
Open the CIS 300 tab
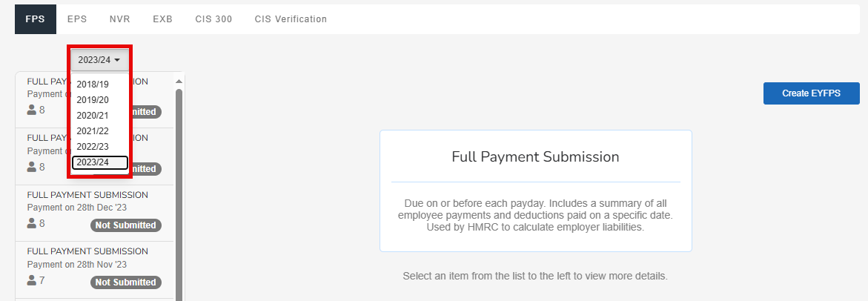(x=213, y=19)
